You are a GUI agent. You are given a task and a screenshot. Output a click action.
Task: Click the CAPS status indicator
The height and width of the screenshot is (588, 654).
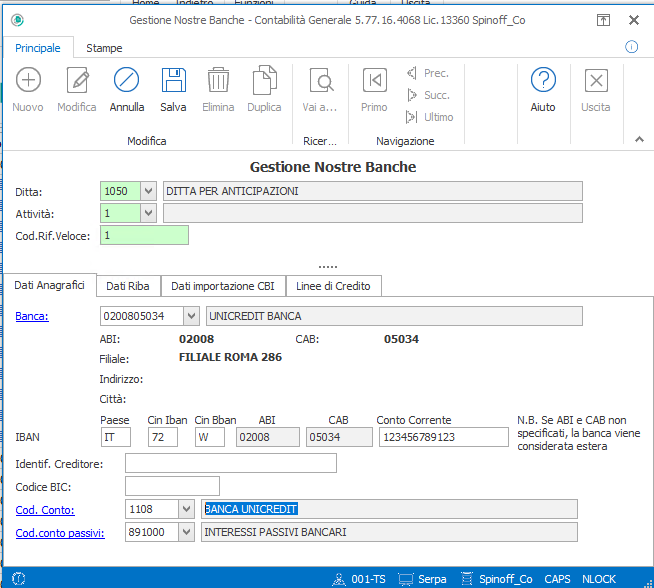point(557,579)
